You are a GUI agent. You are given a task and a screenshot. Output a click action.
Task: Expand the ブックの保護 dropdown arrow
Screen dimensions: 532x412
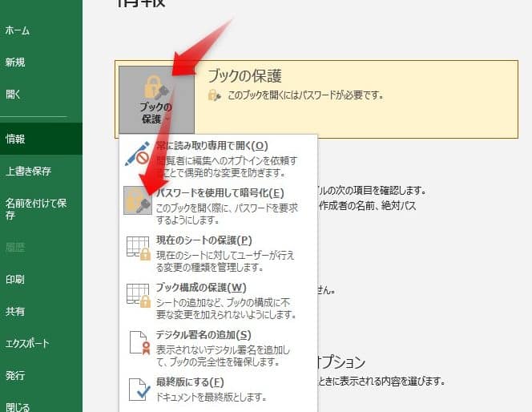tap(167, 119)
